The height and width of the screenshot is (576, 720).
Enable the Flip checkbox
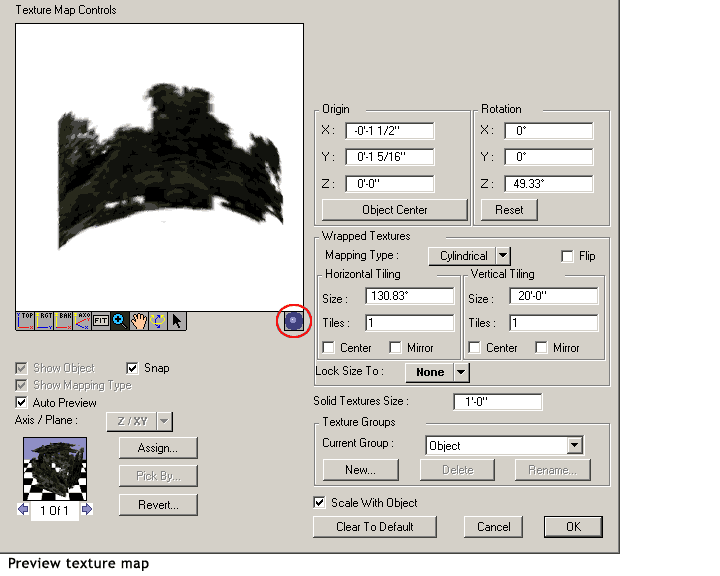tap(567, 256)
